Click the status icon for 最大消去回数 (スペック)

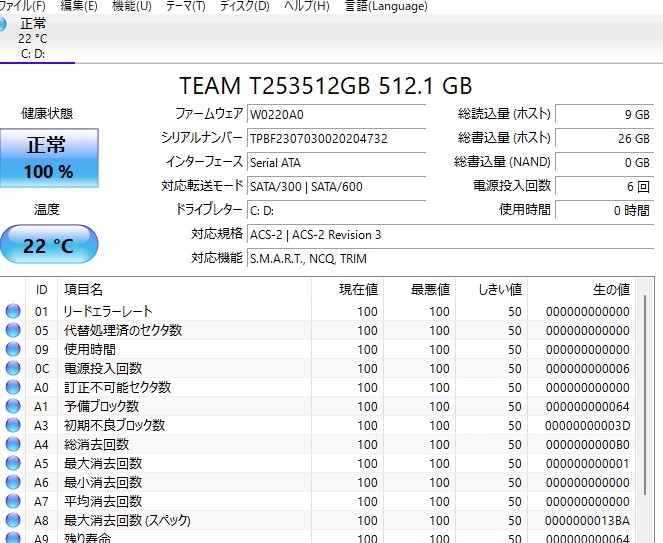coord(13,521)
